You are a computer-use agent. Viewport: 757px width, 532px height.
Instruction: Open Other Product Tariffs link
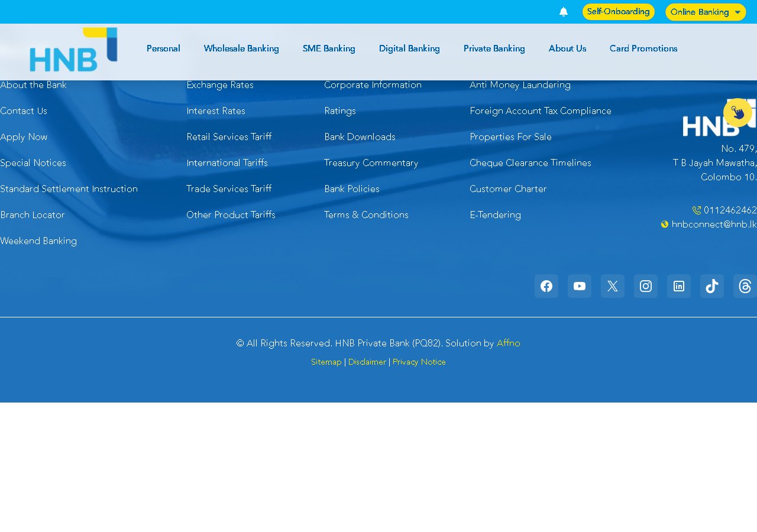tap(231, 215)
